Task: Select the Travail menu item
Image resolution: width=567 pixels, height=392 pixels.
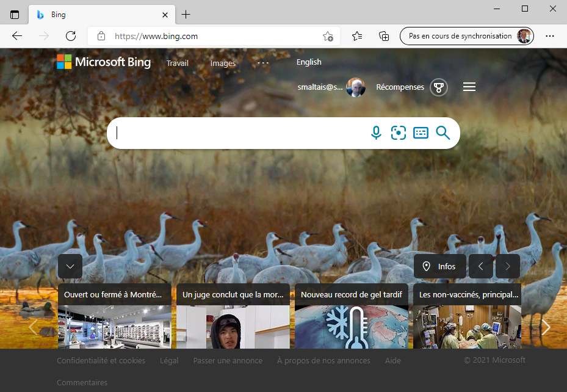Action: (178, 63)
